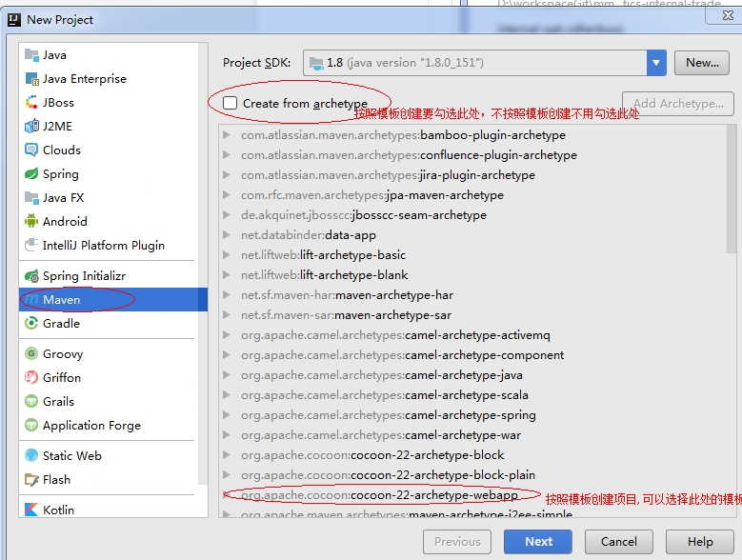The height and width of the screenshot is (560, 742).
Task: Click the Maven icon in sidebar
Action: point(31,299)
